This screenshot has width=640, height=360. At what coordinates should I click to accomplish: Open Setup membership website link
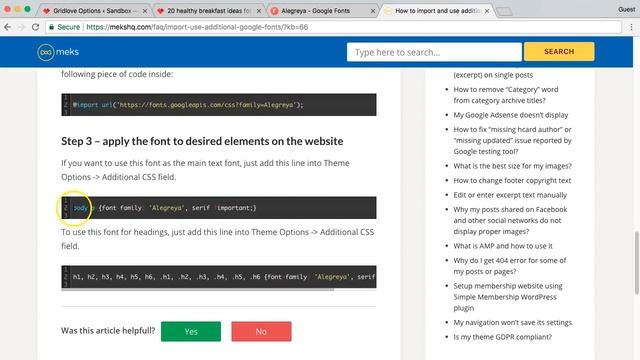point(508,297)
